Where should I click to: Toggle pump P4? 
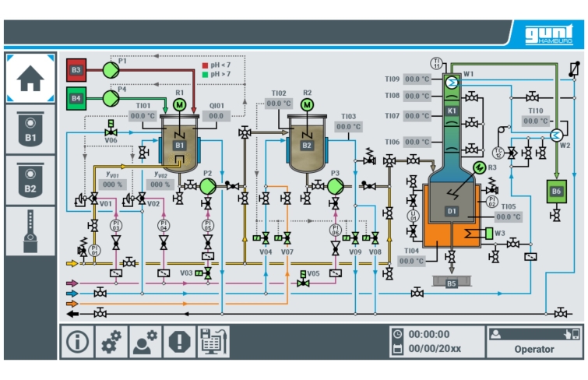[111, 98]
